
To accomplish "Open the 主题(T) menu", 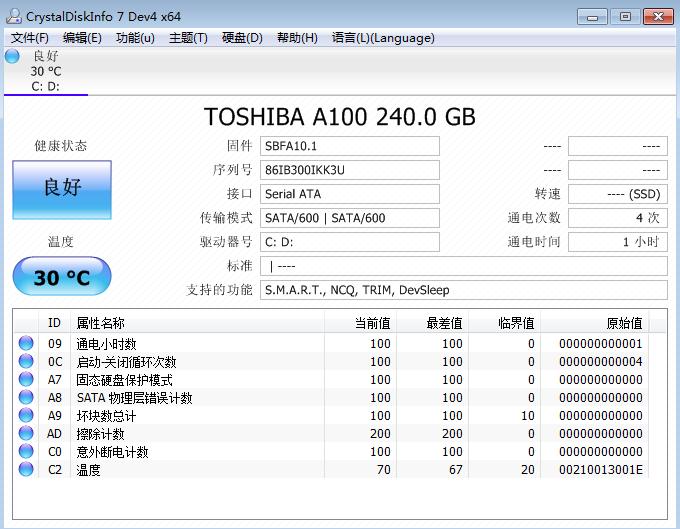I will coord(188,38).
